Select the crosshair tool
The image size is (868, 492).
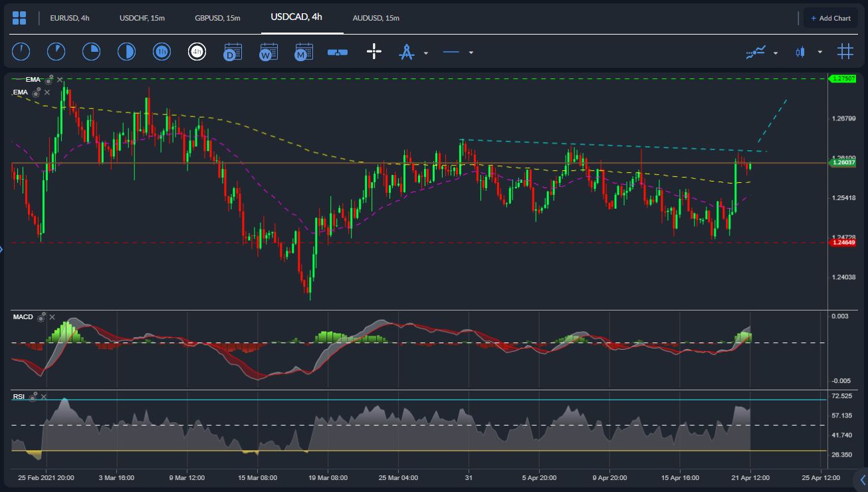(x=374, y=51)
